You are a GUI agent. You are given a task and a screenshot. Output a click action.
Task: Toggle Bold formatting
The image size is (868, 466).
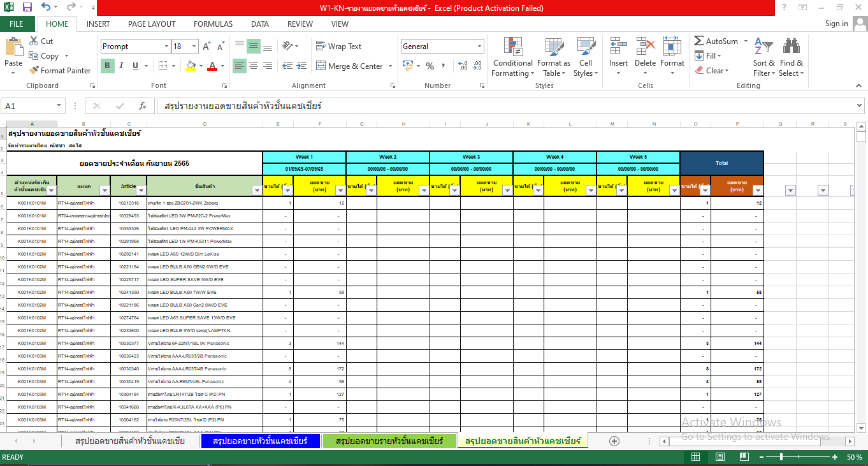pos(107,66)
